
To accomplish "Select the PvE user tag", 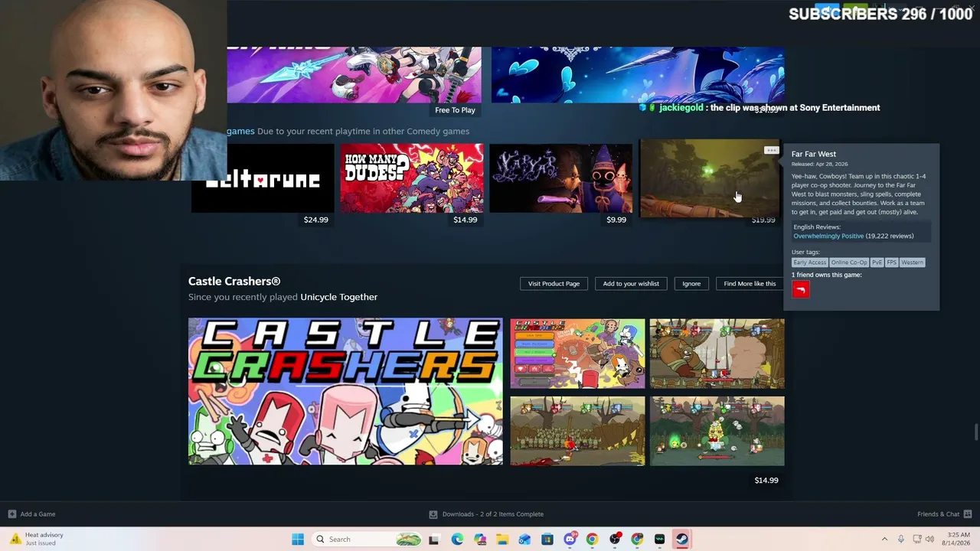I will click(877, 262).
